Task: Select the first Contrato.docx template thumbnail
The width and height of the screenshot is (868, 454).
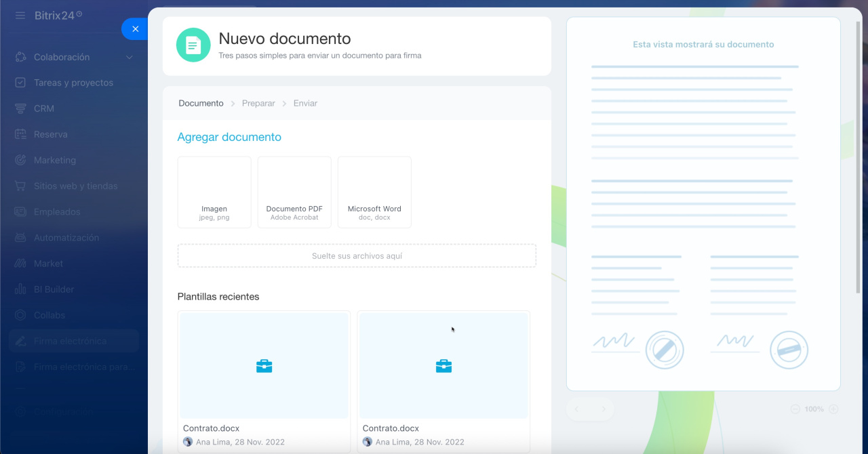Action: 264,366
